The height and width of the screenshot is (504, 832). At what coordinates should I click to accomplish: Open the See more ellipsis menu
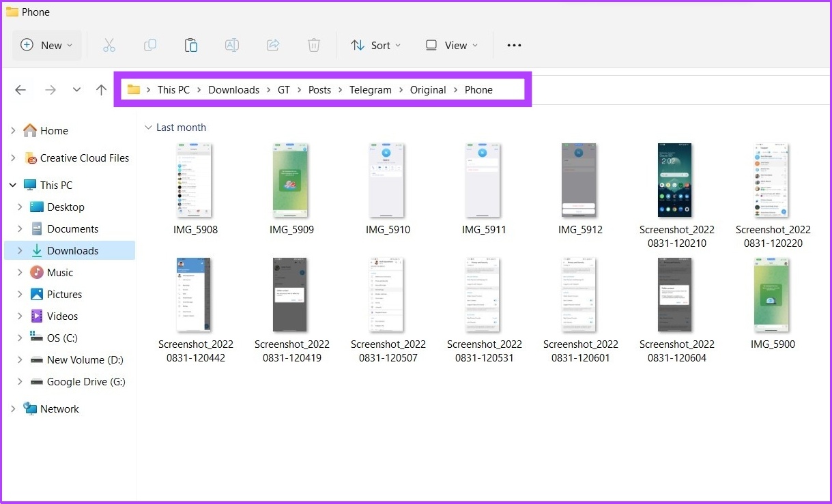pyautogui.click(x=514, y=45)
